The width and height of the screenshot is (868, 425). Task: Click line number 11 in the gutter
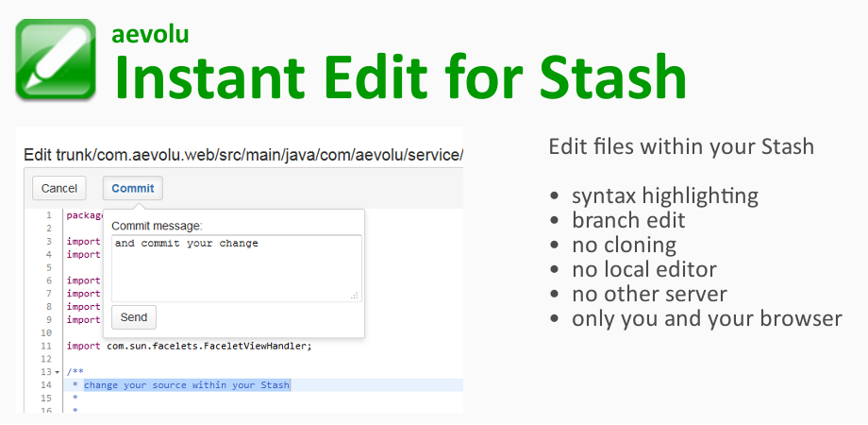(47, 347)
